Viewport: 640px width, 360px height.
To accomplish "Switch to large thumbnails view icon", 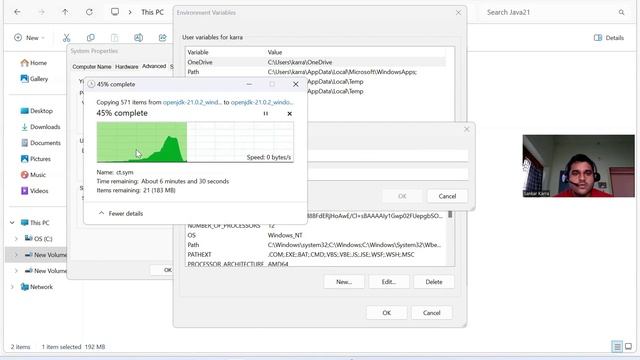I will (628, 347).
